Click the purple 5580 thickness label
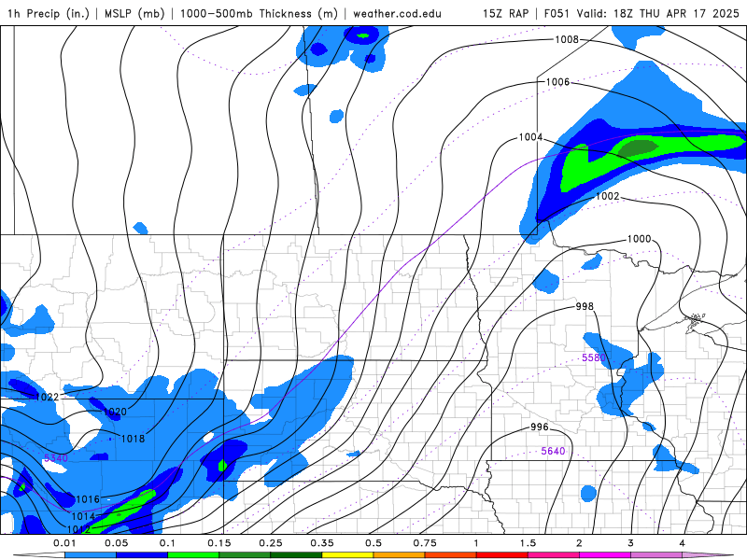 [x=594, y=357]
